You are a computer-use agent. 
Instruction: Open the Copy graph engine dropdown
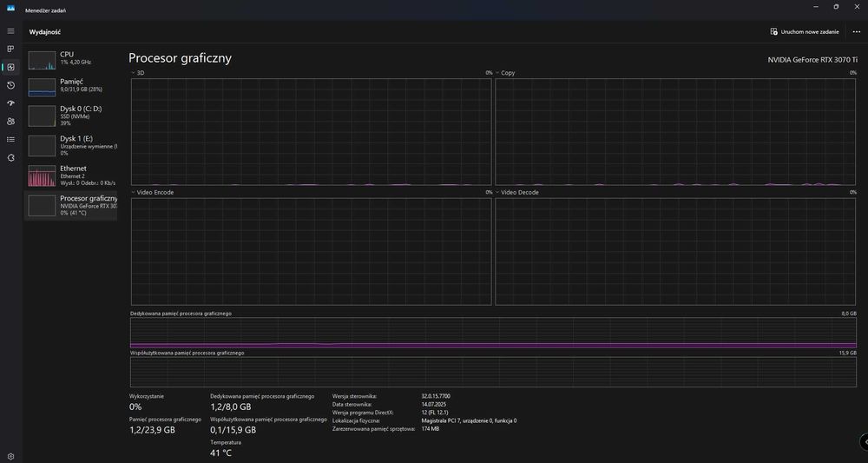pos(505,73)
